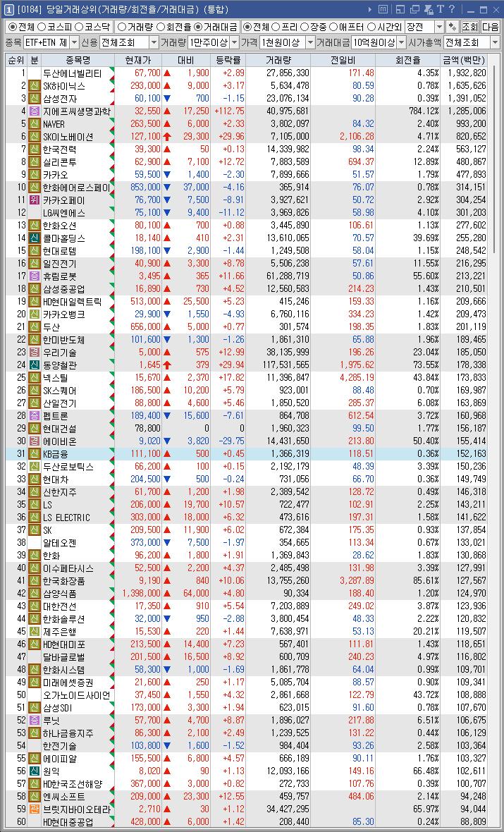Viewport: 504px width, 832px height.
Task: Click the boxed 'm' icon in the title bar
Action: pos(383,9)
